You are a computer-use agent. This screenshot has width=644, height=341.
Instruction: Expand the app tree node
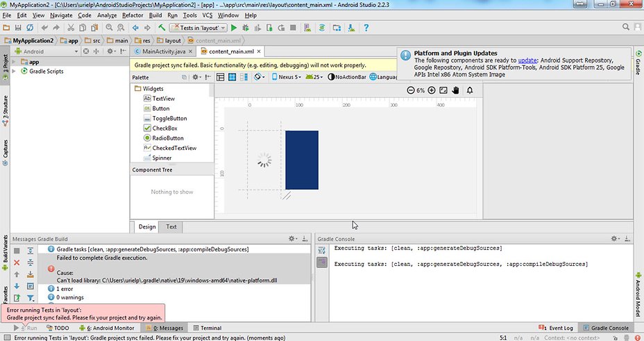14,62
